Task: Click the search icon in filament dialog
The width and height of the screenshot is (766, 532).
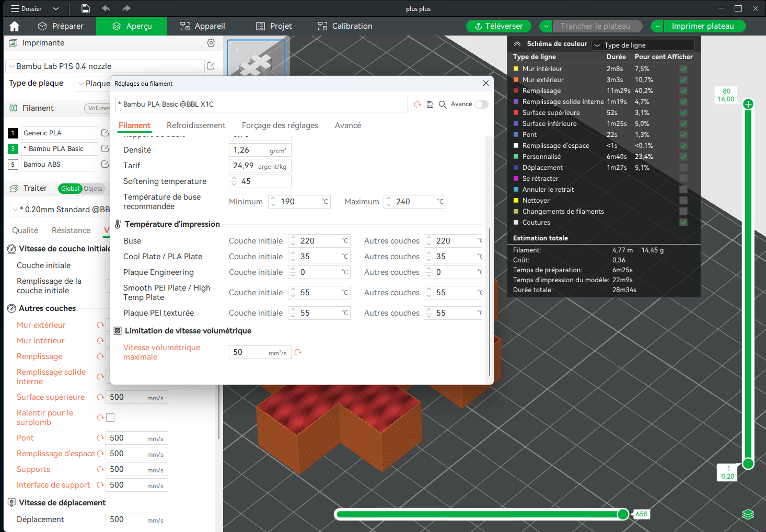Action: [x=443, y=105]
